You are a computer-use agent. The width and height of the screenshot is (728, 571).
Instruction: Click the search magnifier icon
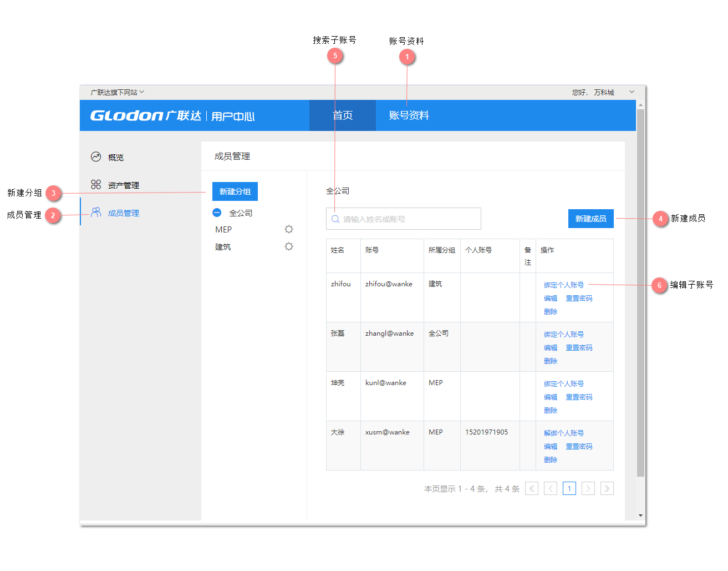[x=335, y=219]
